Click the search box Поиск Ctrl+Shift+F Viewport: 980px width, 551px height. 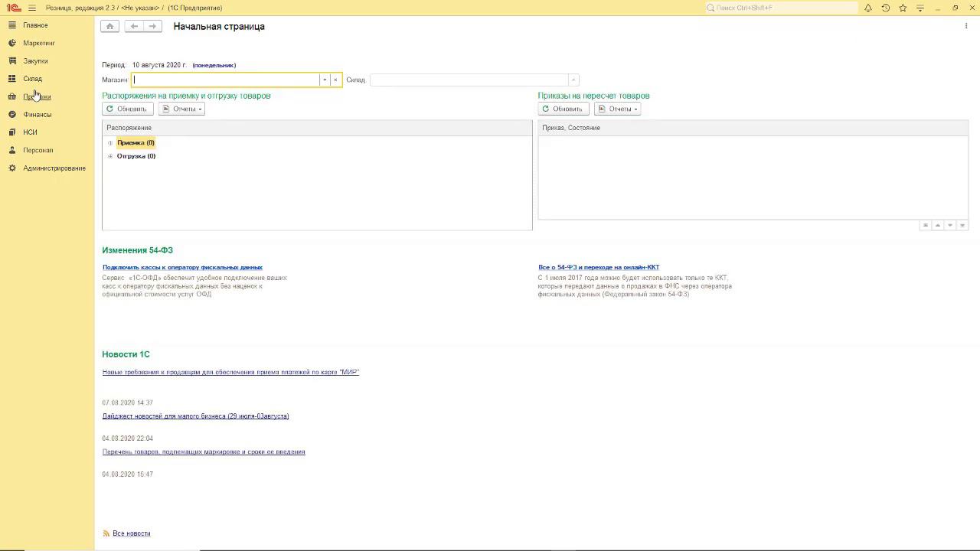point(781,8)
